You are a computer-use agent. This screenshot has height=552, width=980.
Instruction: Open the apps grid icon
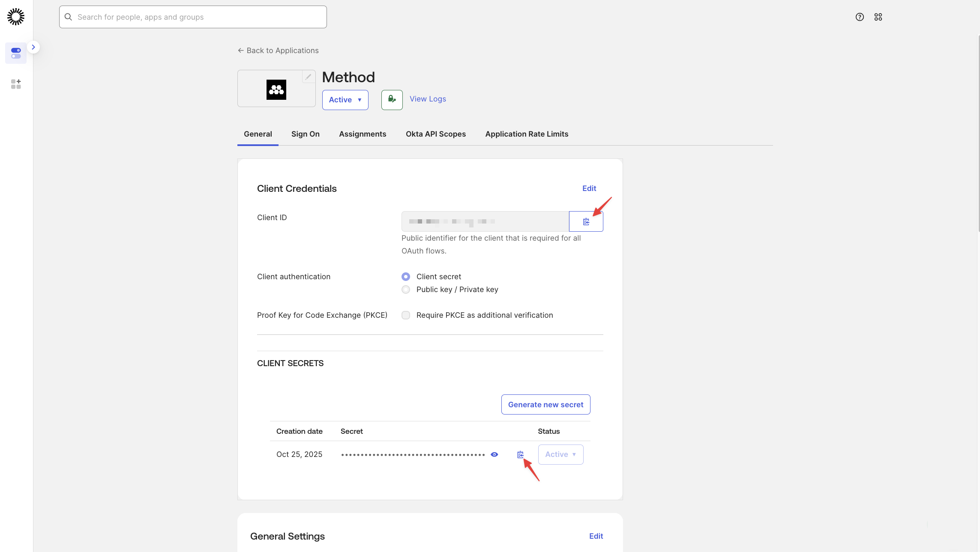coord(878,17)
